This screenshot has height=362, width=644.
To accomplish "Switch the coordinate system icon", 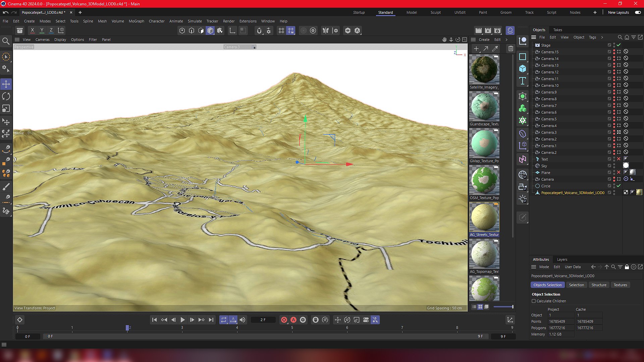I will (x=61, y=31).
